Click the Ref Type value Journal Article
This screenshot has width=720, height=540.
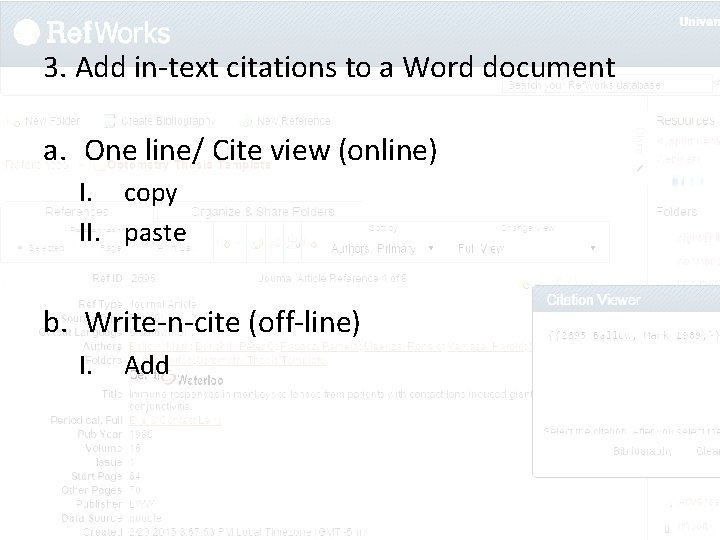coord(163,304)
